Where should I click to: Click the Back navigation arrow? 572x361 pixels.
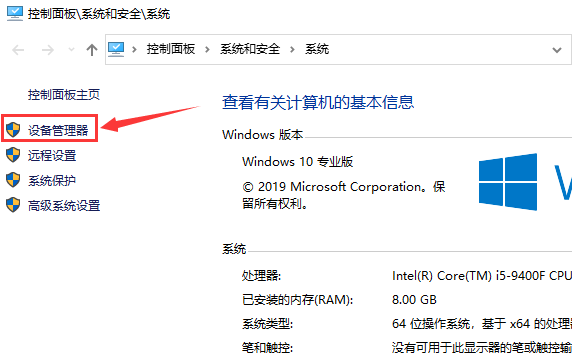18,50
